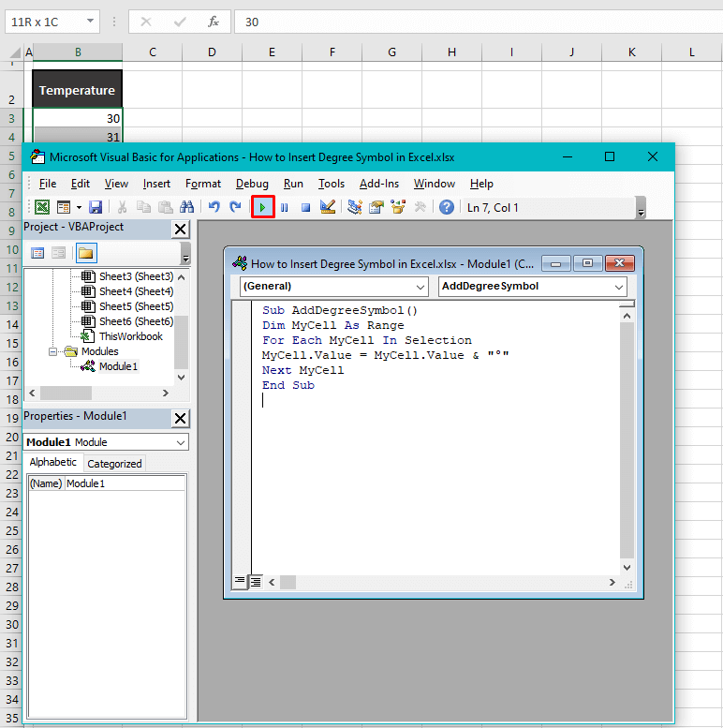The image size is (723, 728).
Task: Toggle Design Mode in the VBA toolbar
Action: (x=327, y=207)
